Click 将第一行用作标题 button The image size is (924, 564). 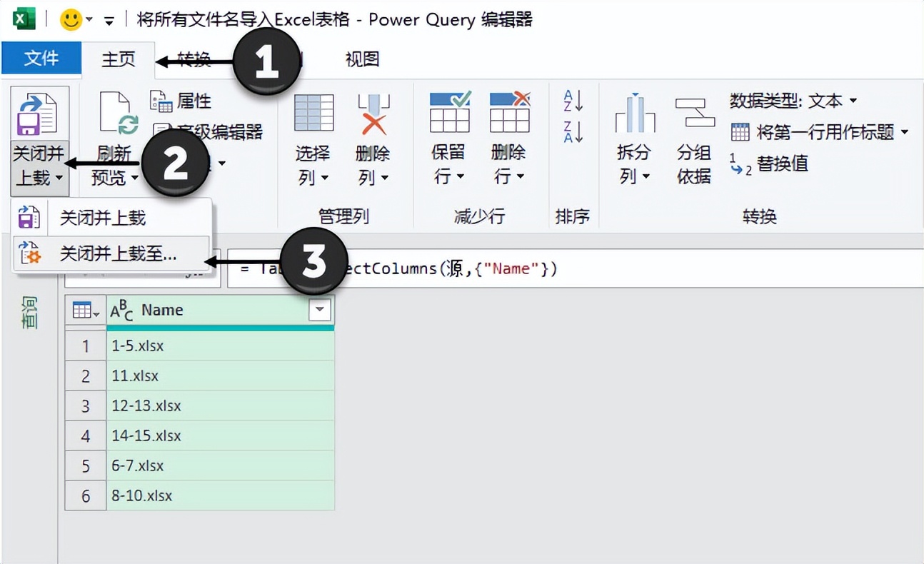(x=820, y=132)
